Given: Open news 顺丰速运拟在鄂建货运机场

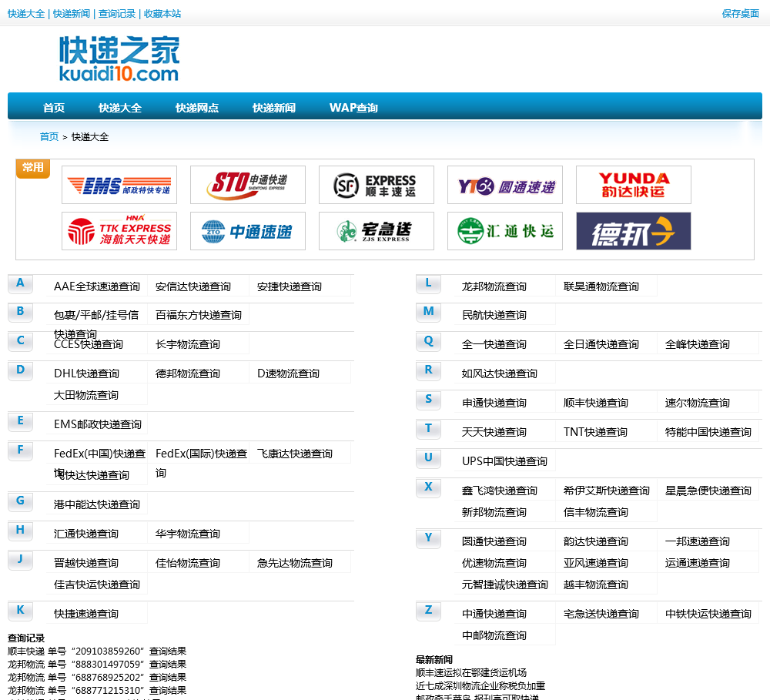Looking at the screenshot, I should pos(471,672).
